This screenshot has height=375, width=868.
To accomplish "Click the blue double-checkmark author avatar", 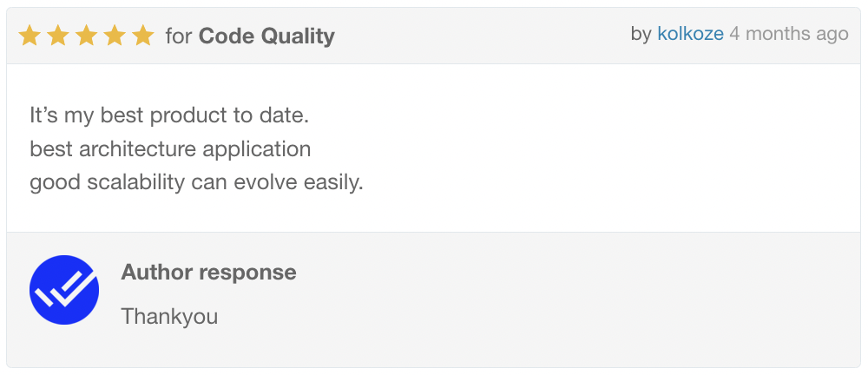I will (64, 290).
